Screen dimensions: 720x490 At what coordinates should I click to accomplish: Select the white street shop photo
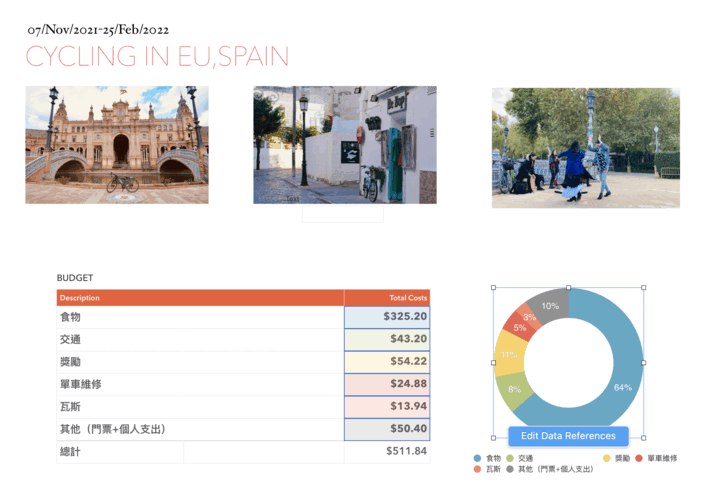click(x=344, y=145)
